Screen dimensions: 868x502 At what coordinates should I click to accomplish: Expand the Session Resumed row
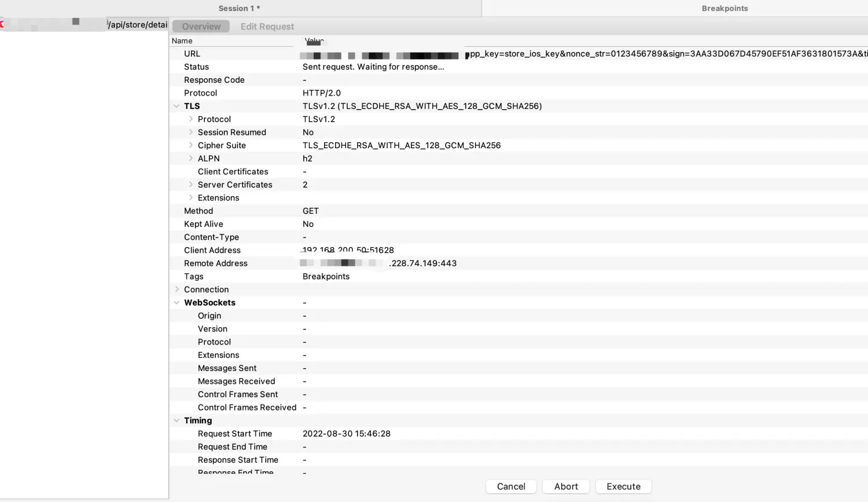pyautogui.click(x=191, y=132)
